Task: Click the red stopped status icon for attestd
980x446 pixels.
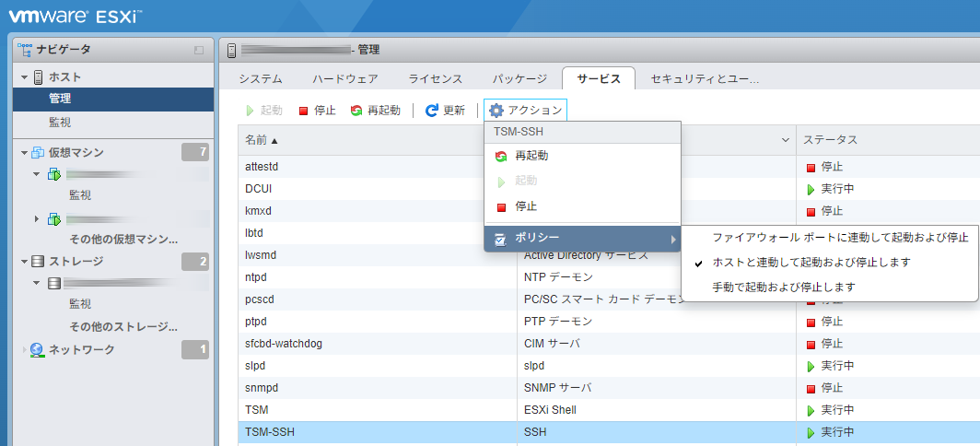Action: coord(811,168)
